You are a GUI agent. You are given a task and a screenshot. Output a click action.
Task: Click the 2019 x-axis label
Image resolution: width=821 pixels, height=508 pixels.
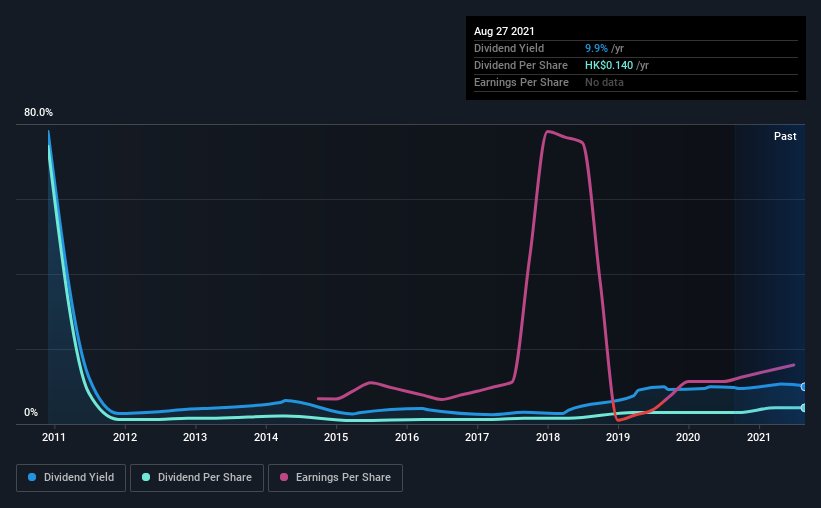pos(618,437)
